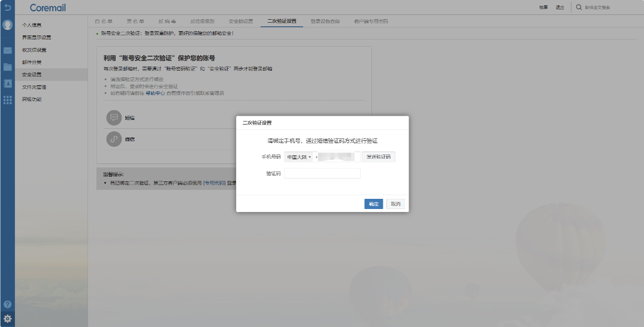Open the apps grid icon in sidebar
Image resolution: width=644 pixels, height=327 pixels.
click(7, 100)
